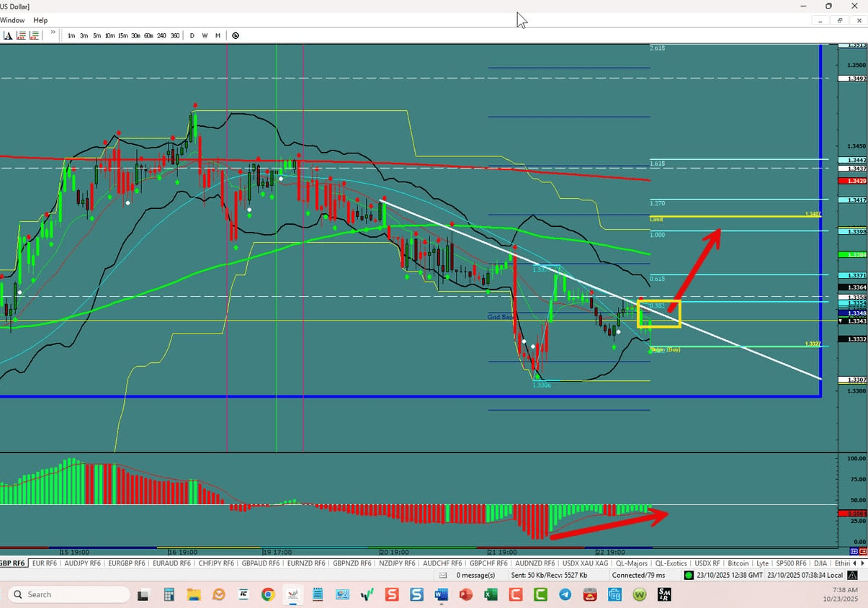Image resolution: width=868 pixels, height=608 pixels.
Task: Open the Help menu
Action: coord(40,20)
